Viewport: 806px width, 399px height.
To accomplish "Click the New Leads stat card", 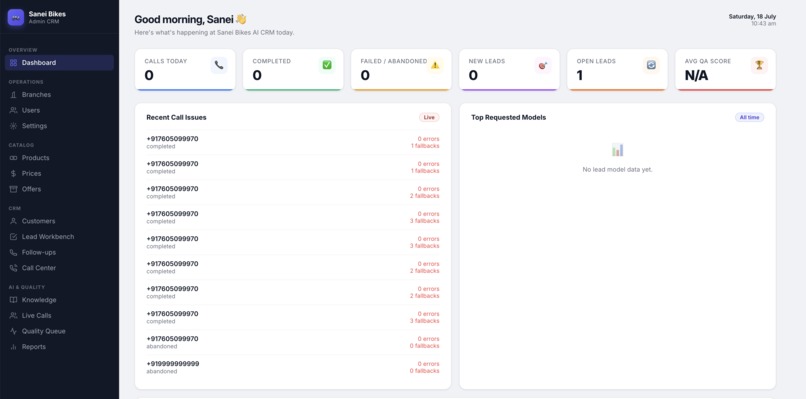I will pyautogui.click(x=509, y=70).
